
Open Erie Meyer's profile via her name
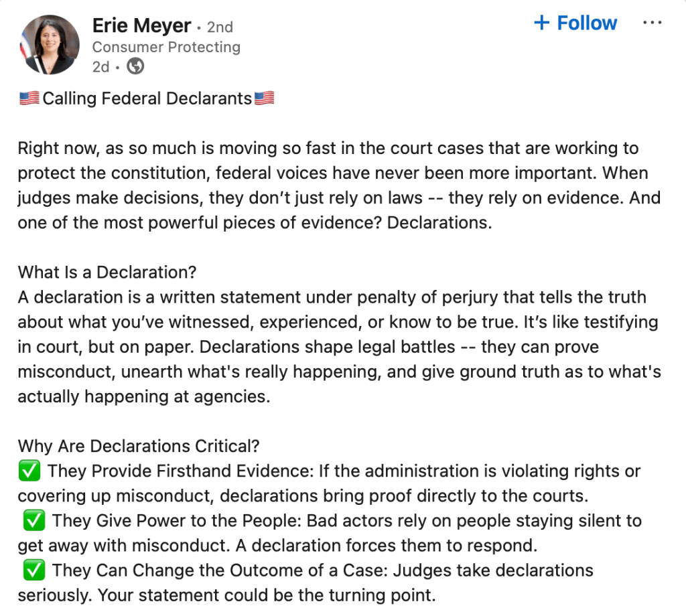point(141,25)
